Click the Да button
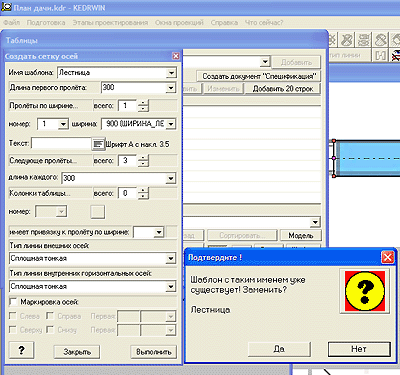 point(279,349)
